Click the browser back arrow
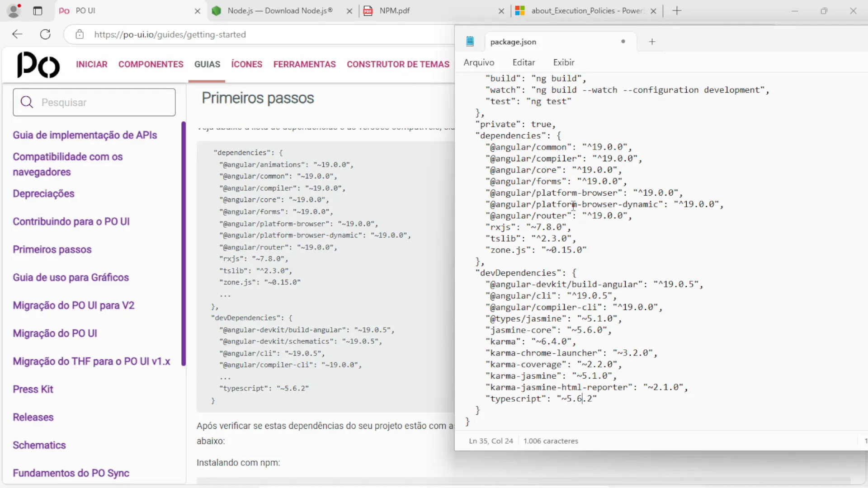Screen dimensions: 868x488 click(17, 34)
